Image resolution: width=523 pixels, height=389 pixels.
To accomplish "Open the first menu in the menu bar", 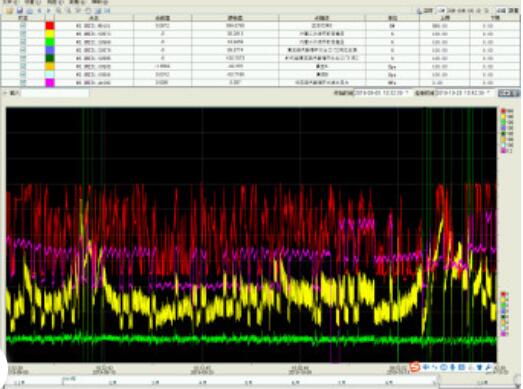I will [x=9, y=2].
